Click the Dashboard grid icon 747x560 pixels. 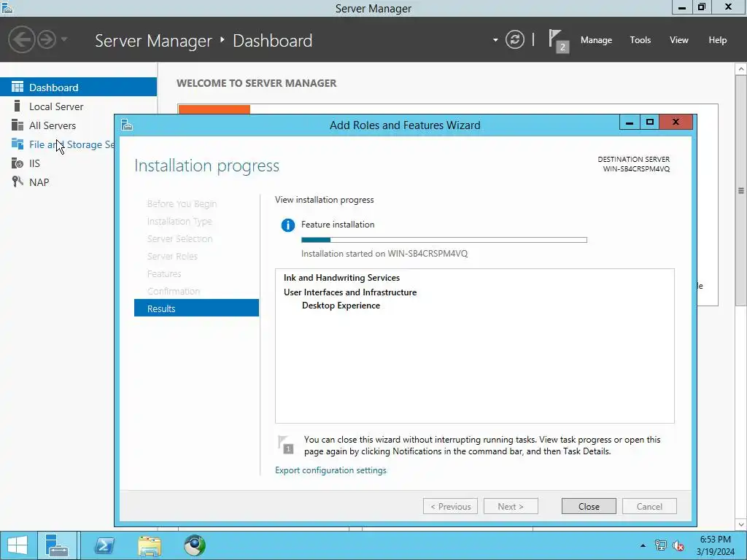point(18,87)
